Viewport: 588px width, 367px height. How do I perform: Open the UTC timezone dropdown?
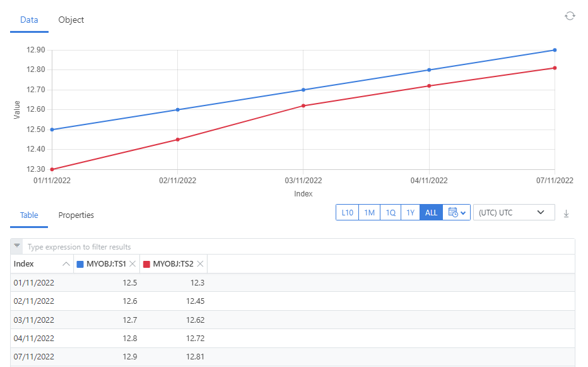click(x=514, y=213)
